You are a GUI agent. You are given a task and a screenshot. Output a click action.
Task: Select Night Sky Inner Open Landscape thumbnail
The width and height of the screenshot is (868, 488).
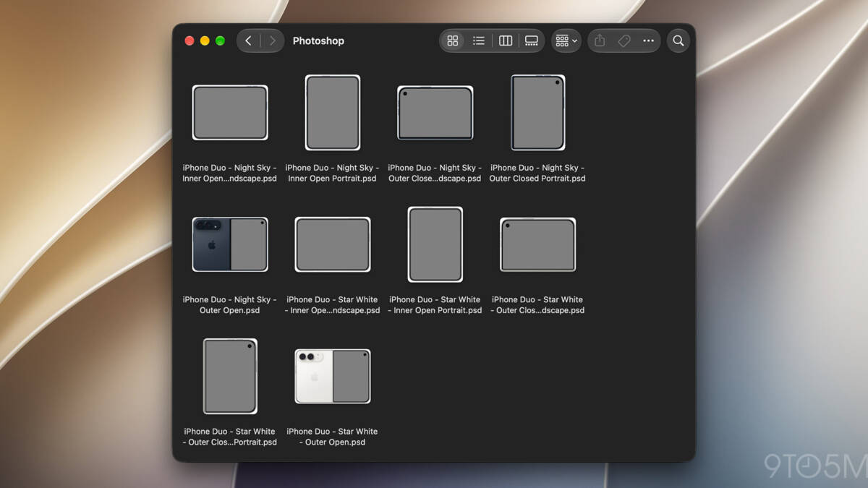click(x=230, y=113)
